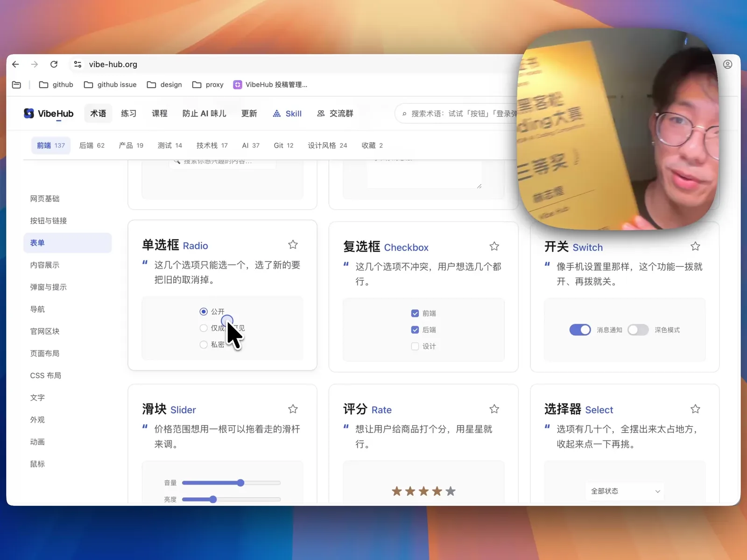
Task: Favorite the 开关 Switch card star
Action: (695, 246)
